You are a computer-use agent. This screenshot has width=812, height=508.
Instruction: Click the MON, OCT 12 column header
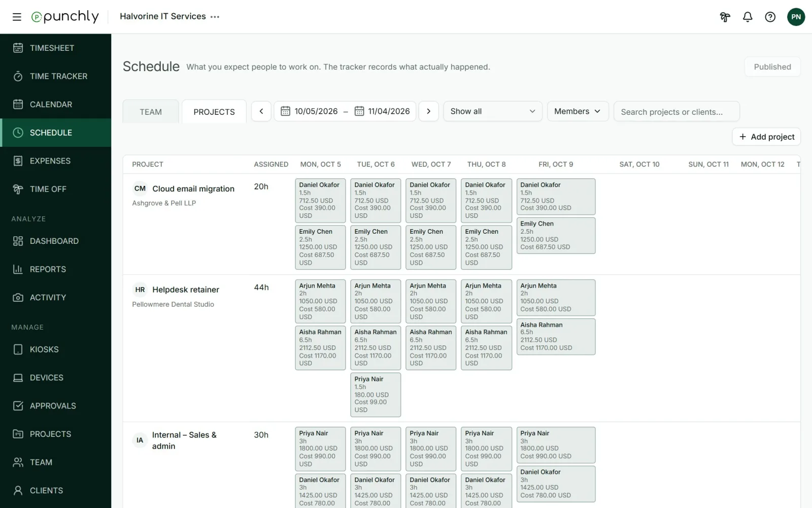[x=762, y=164]
